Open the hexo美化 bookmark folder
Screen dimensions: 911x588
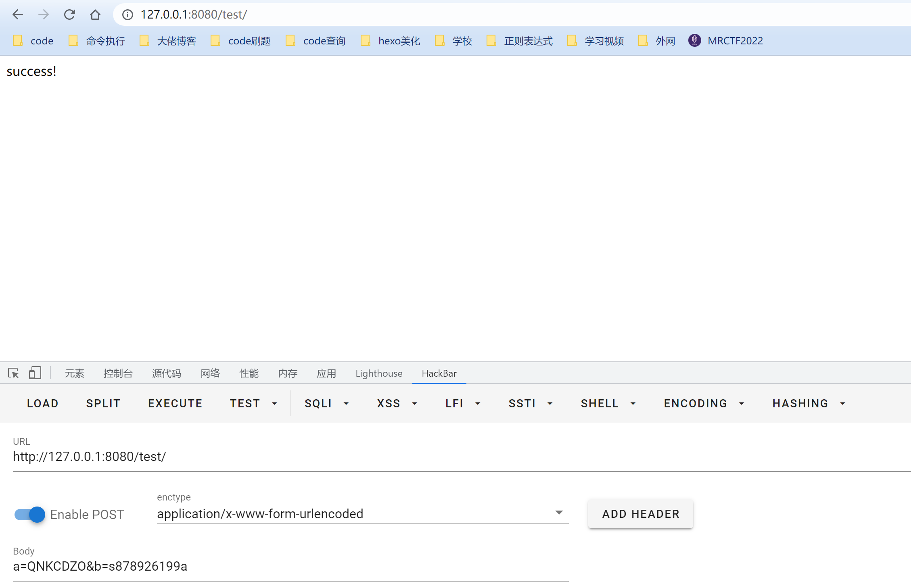[x=391, y=41]
